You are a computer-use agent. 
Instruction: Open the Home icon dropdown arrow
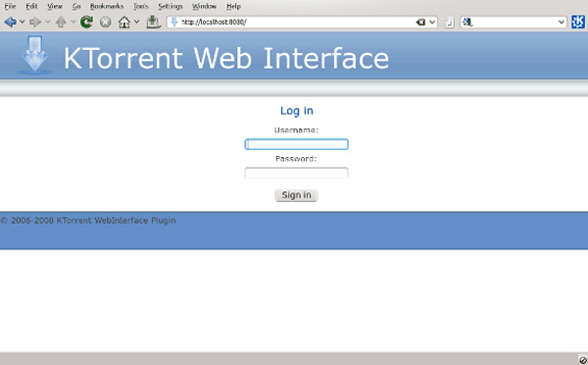[x=137, y=22]
